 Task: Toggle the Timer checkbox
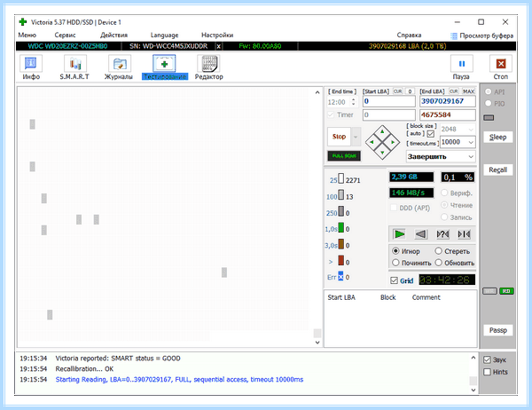(331, 114)
